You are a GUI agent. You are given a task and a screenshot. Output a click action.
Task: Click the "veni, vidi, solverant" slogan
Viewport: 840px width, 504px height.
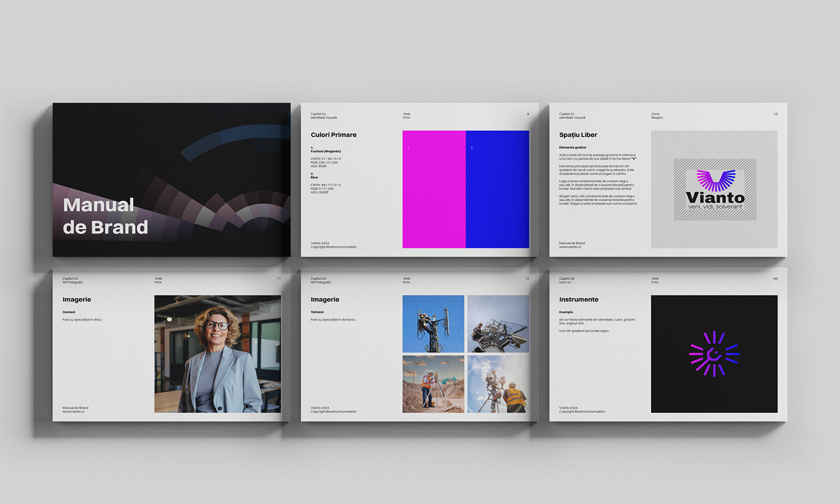(x=715, y=207)
